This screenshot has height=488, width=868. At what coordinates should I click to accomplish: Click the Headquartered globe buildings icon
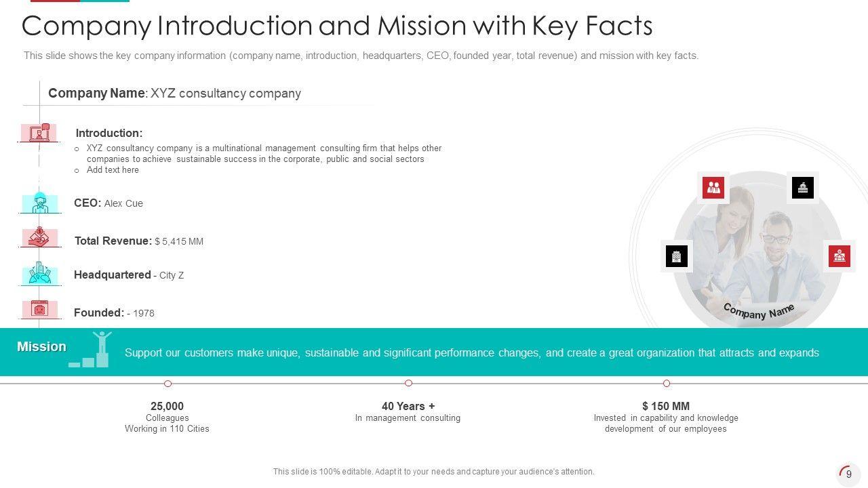click(40, 274)
